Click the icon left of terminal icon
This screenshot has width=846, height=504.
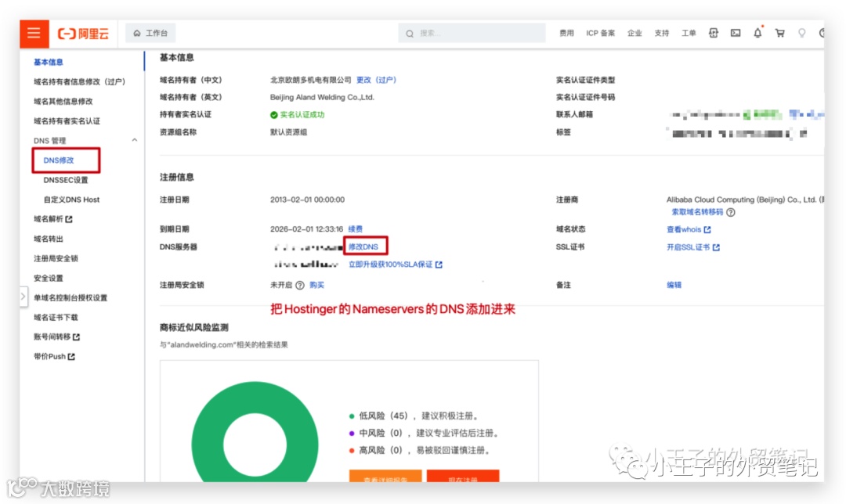coord(714,33)
